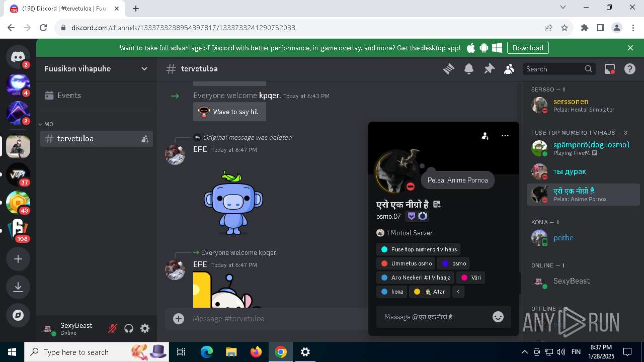644x362 pixels.
Task: Open the inbox icon
Action: (x=610, y=69)
